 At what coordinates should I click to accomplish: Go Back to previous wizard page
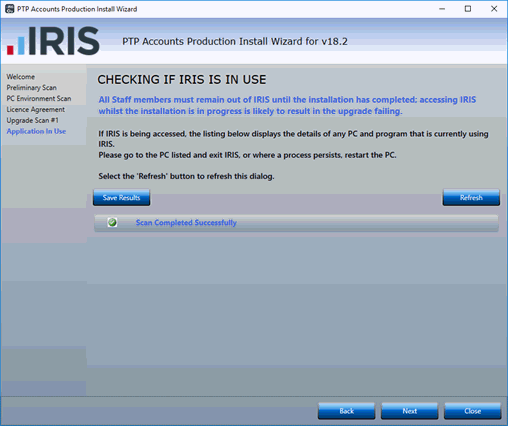[347, 411]
